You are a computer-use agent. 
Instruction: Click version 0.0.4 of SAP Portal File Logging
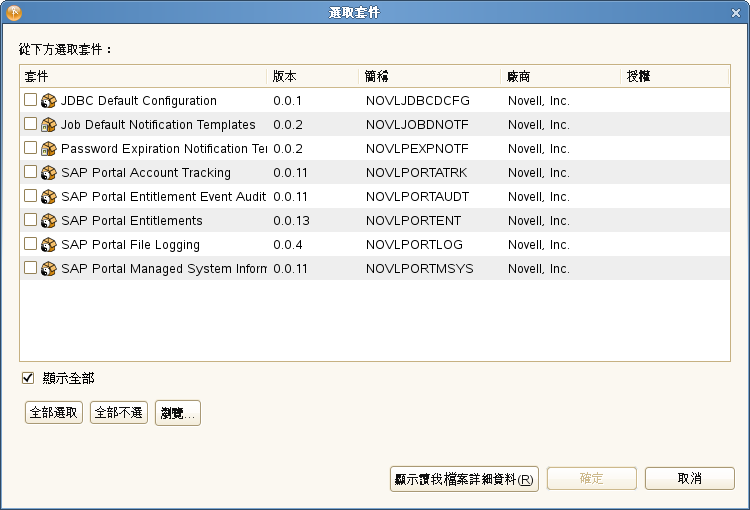coord(287,244)
